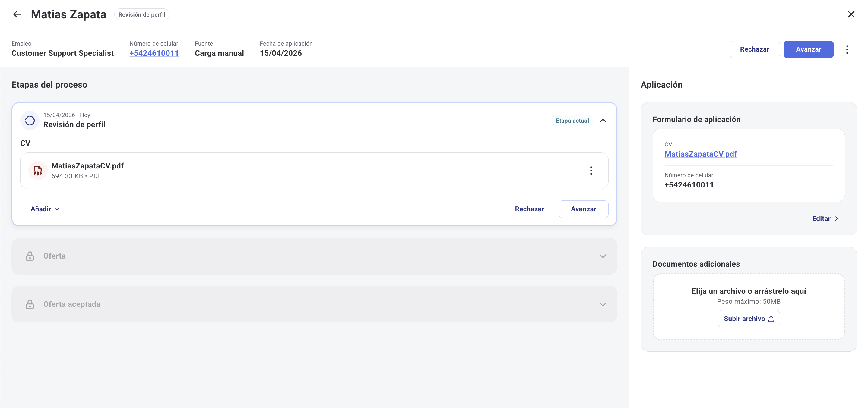Image resolution: width=868 pixels, height=408 pixels.
Task: Open the MatiasZapataCV.pdf link in Aplicación panel
Action: point(701,154)
